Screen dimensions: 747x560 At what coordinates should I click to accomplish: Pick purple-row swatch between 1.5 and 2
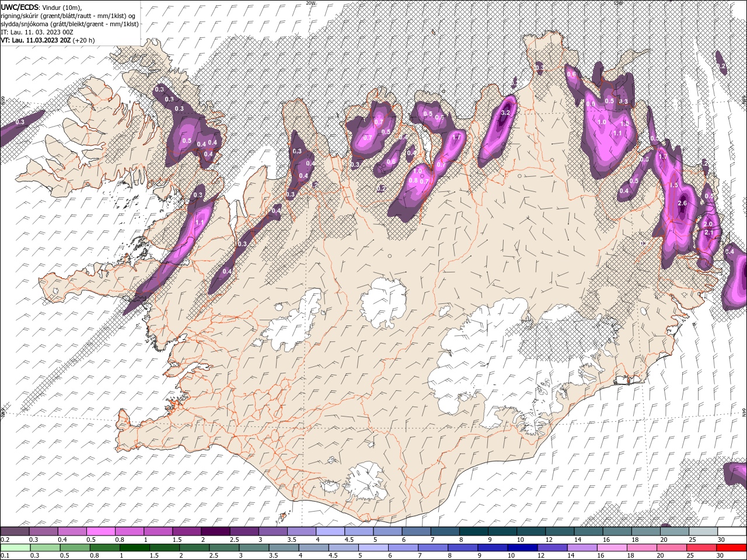point(187,531)
